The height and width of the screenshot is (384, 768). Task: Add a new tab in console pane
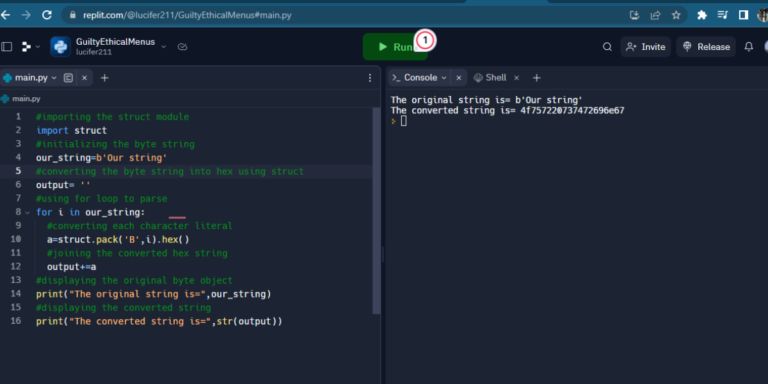point(537,78)
